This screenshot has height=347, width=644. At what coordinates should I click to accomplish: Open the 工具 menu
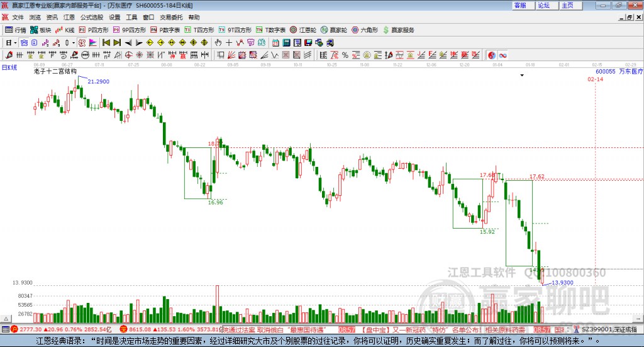[131, 17]
